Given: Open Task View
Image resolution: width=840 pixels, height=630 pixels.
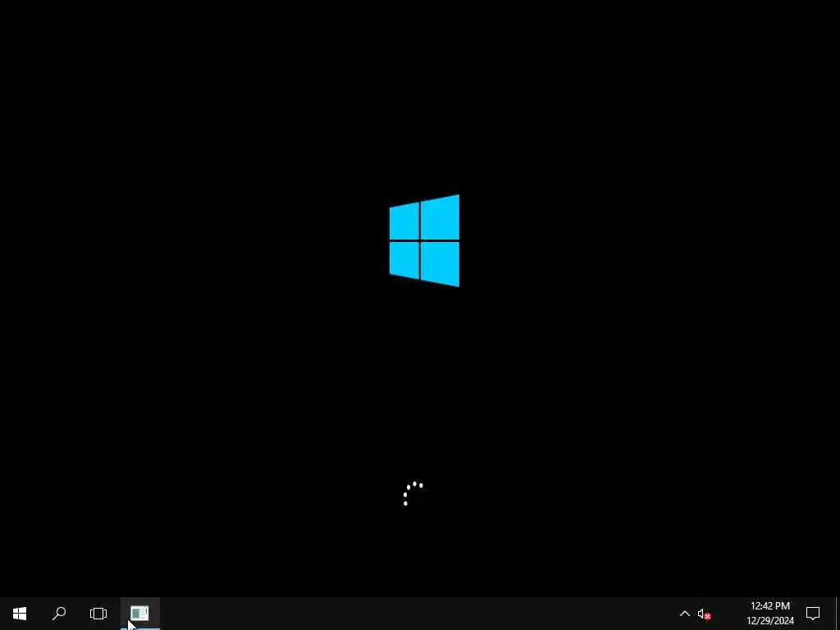Looking at the screenshot, I should (x=98, y=614).
